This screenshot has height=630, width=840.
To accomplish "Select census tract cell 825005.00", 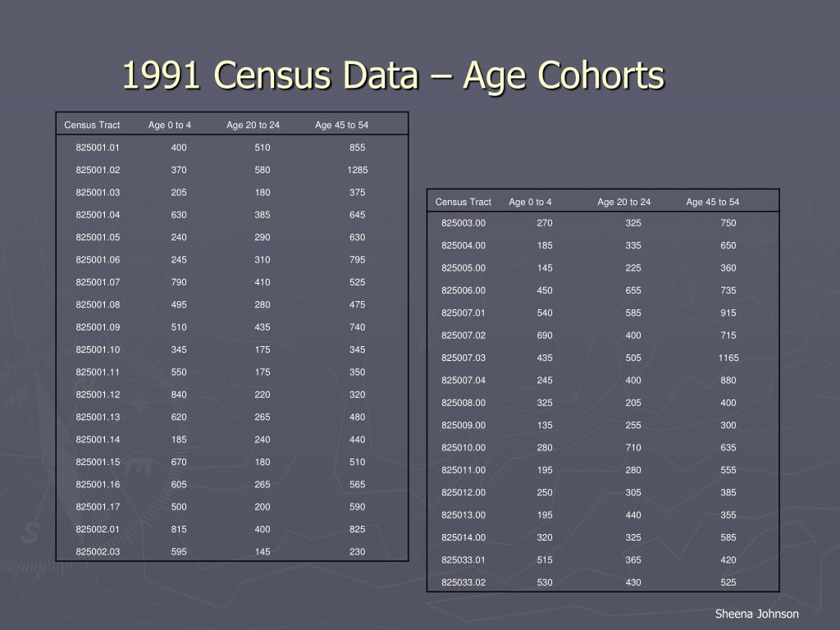I will point(463,268).
